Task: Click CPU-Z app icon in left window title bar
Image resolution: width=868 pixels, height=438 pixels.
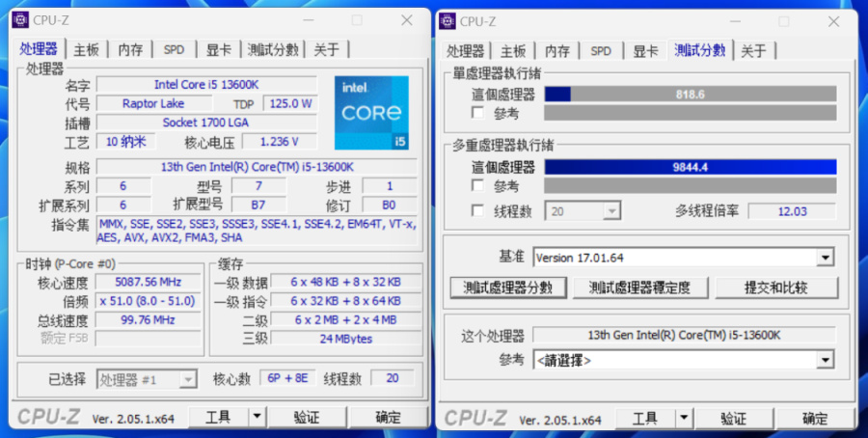Action: click(x=20, y=20)
